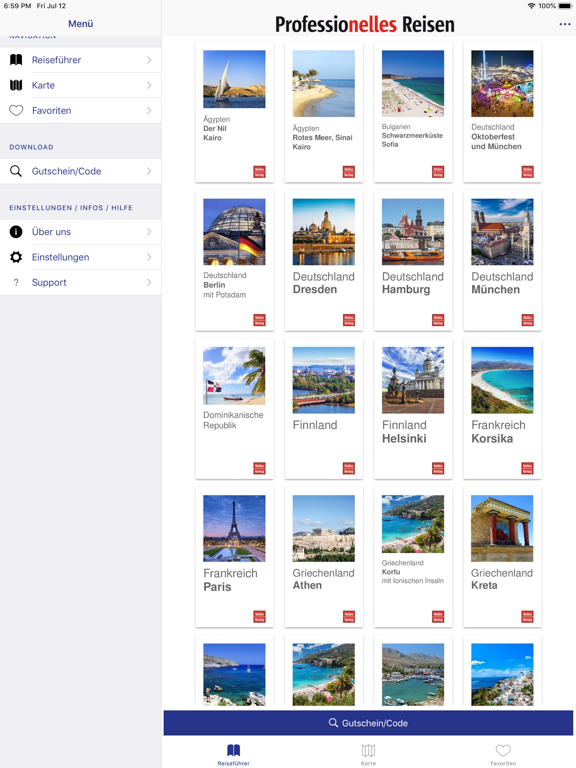This screenshot has width=576, height=768.
Task: Tap the Karte map icon in sidebar
Action: [x=16, y=85]
